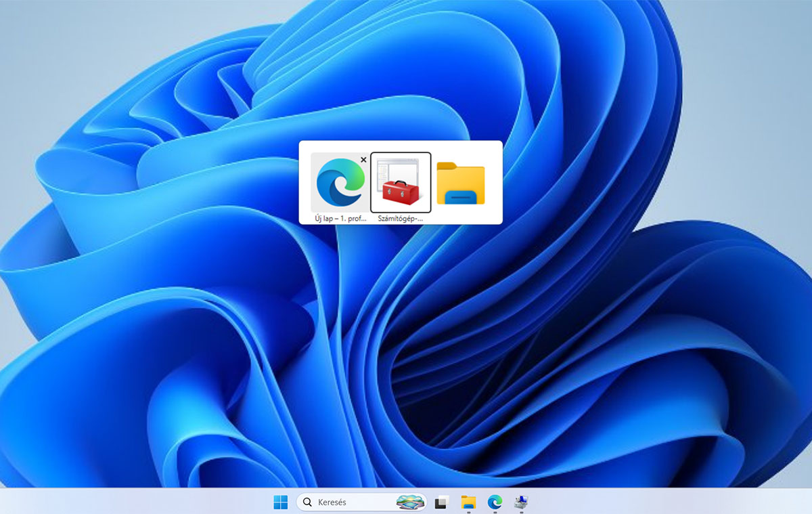Open Task View from the taskbar
812x514 pixels.
pos(441,502)
